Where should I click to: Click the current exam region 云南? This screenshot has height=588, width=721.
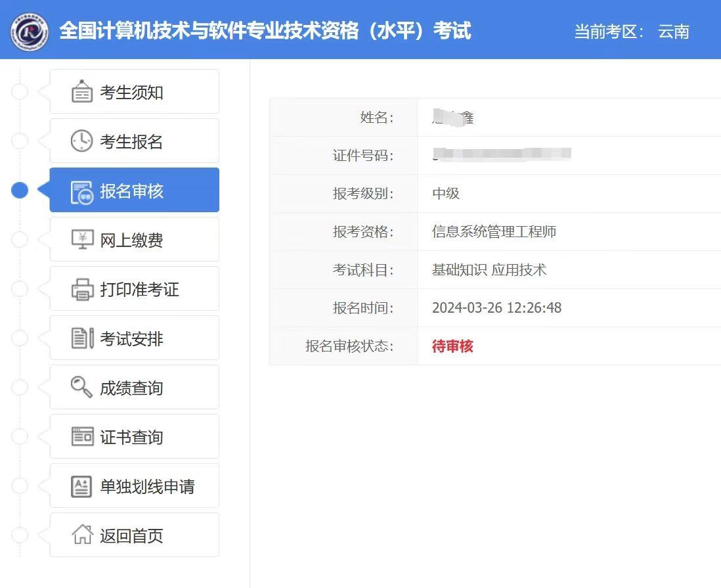pos(673,32)
